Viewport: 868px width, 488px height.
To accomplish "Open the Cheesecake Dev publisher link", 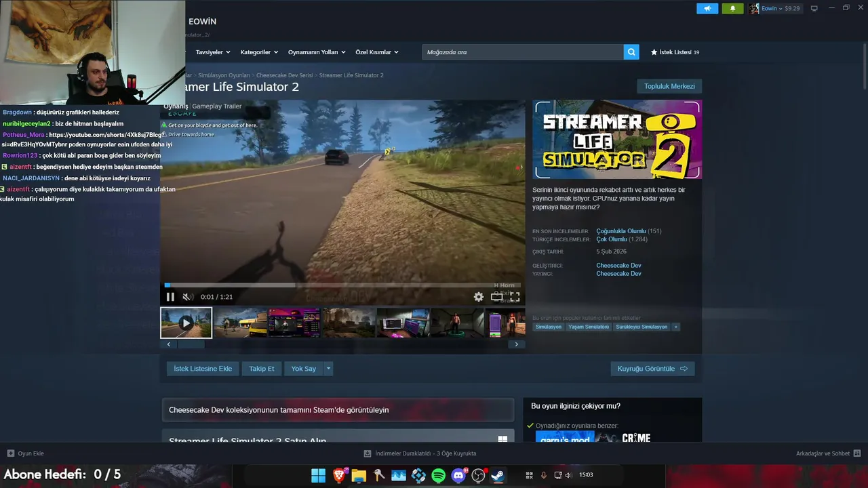I will click(x=618, y=274).
